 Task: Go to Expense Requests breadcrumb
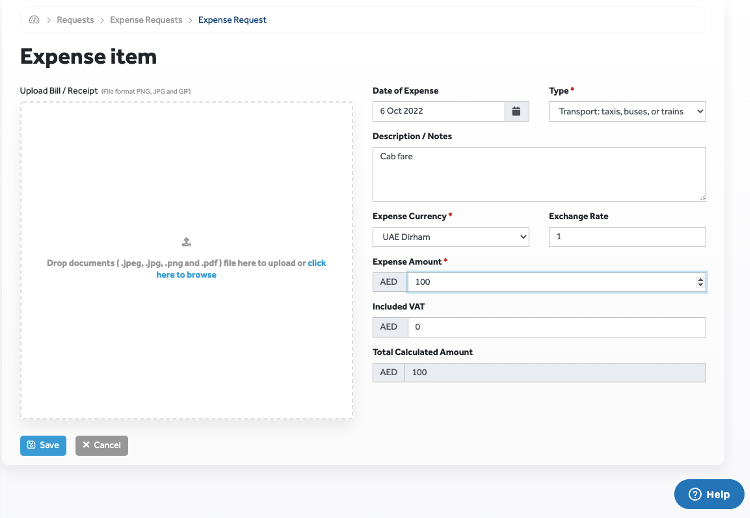click(146, 20)
